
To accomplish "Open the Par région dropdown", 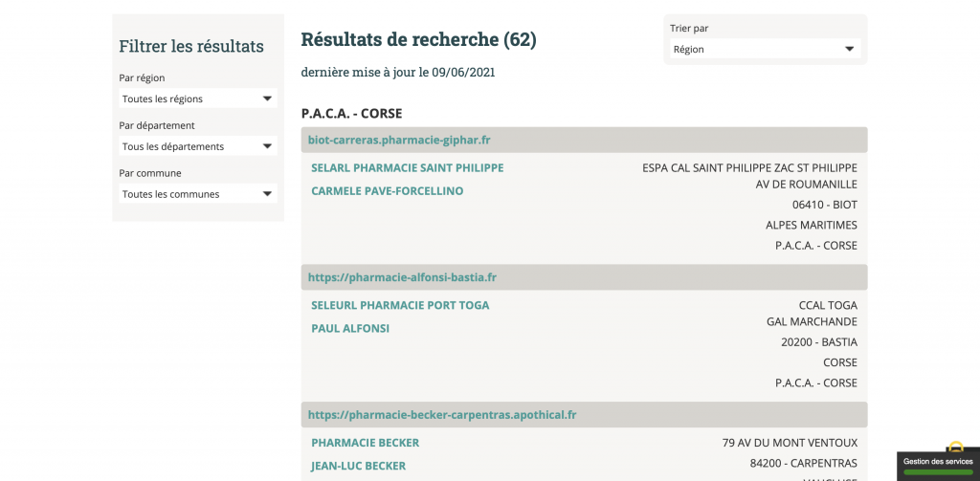I will click(197, 98).
